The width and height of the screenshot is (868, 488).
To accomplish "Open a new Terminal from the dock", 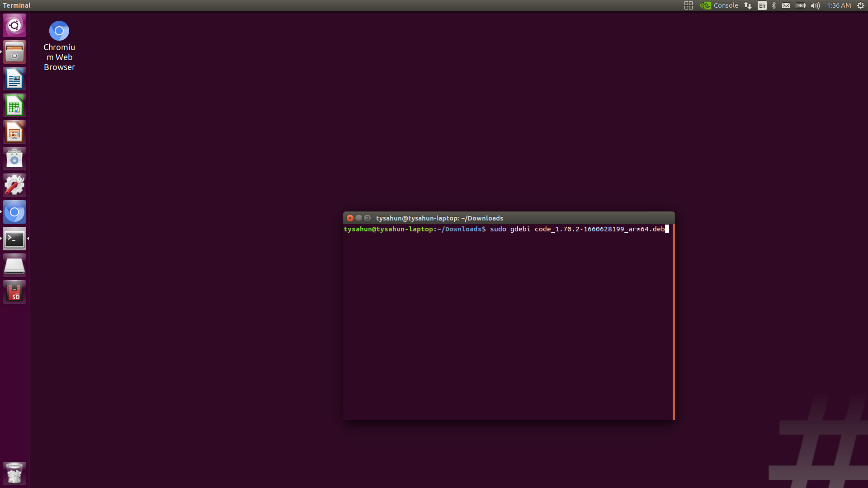I will 14,239.
